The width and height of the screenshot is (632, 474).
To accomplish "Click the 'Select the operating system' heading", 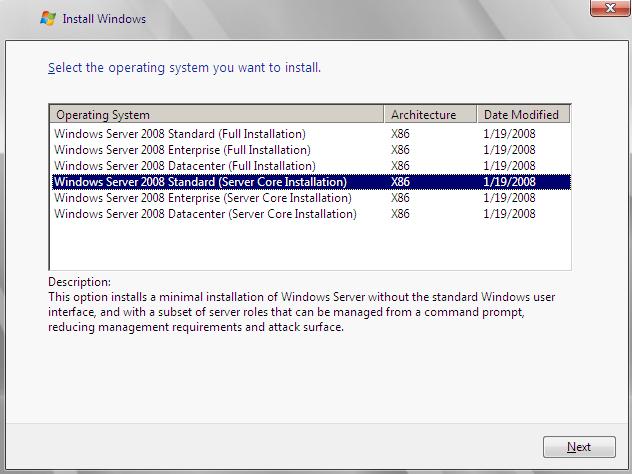I will (184, 68).
